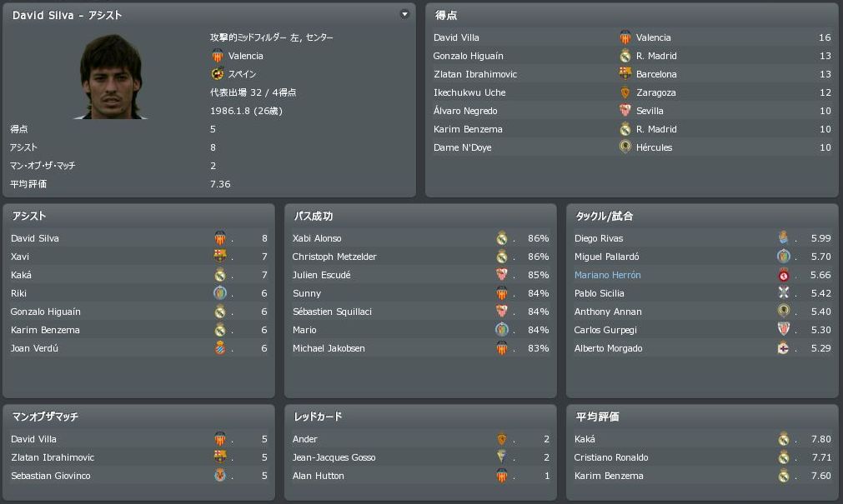Click Zaragoza crest next to Ikechukwu Uche
Viewport: 843px width, 504px height.
(x=625, y=92)
